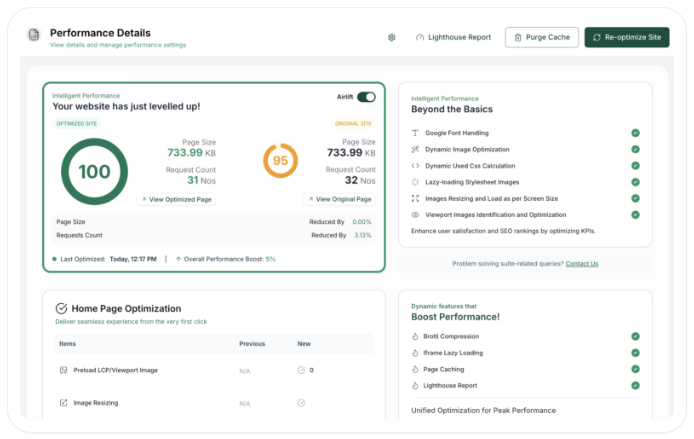Click the Previous column header
Screen dimensions: 694x439
point(252,344)
